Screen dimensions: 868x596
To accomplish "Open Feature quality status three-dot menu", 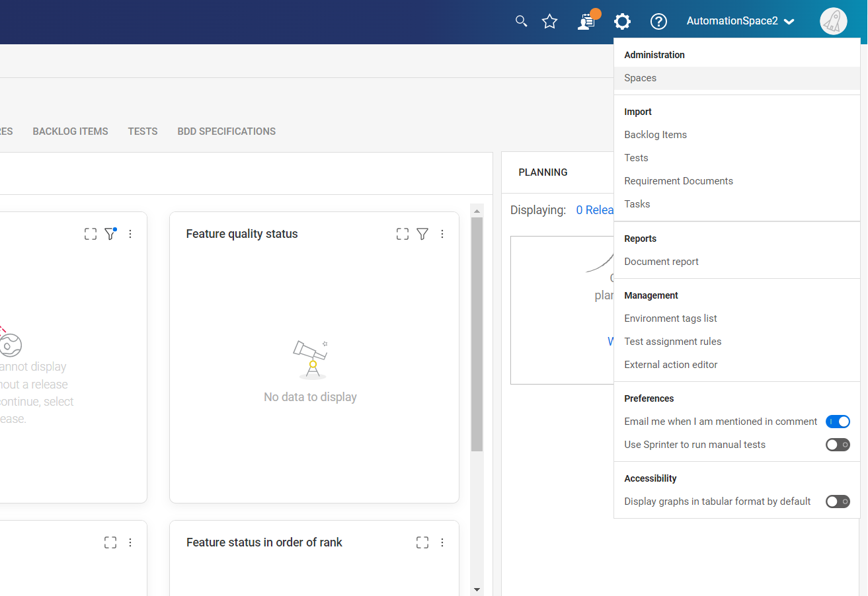I will (442, 234).
